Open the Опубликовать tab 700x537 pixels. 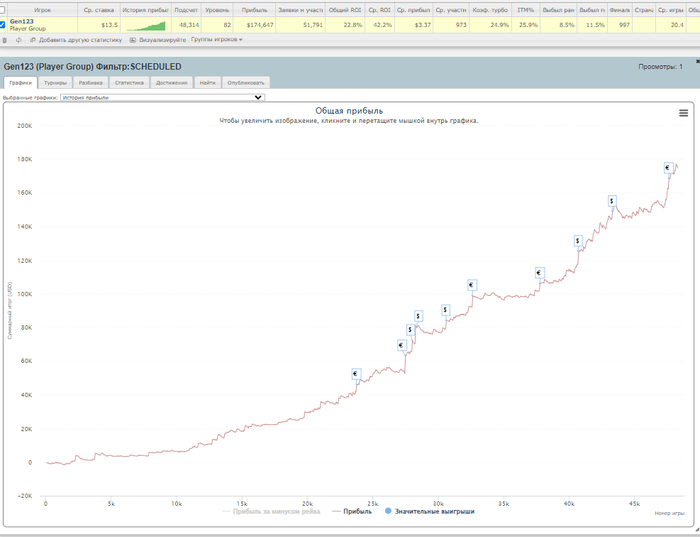coord(246,83)
